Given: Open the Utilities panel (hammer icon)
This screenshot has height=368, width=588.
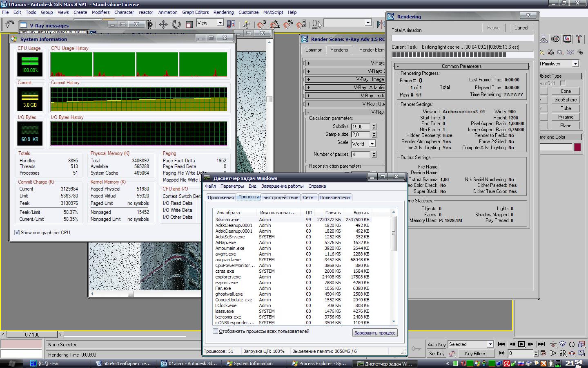Looking at the screenshot, I should 578,39.
